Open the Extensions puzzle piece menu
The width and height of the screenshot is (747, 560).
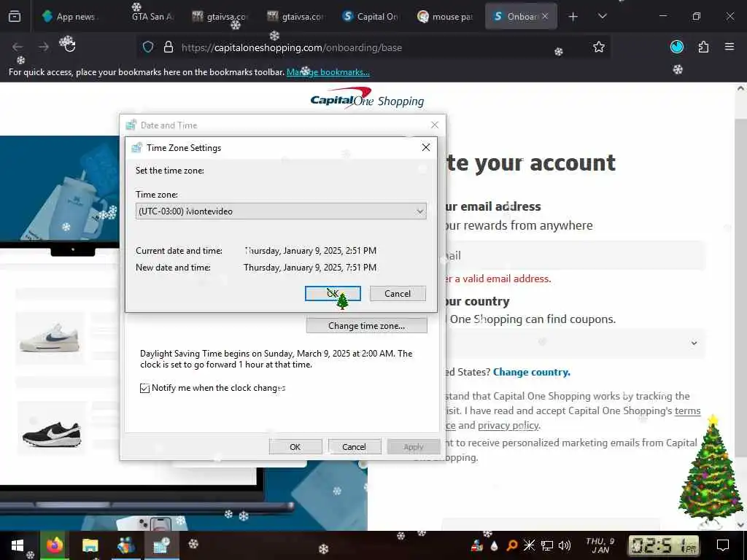click(703, 47)
